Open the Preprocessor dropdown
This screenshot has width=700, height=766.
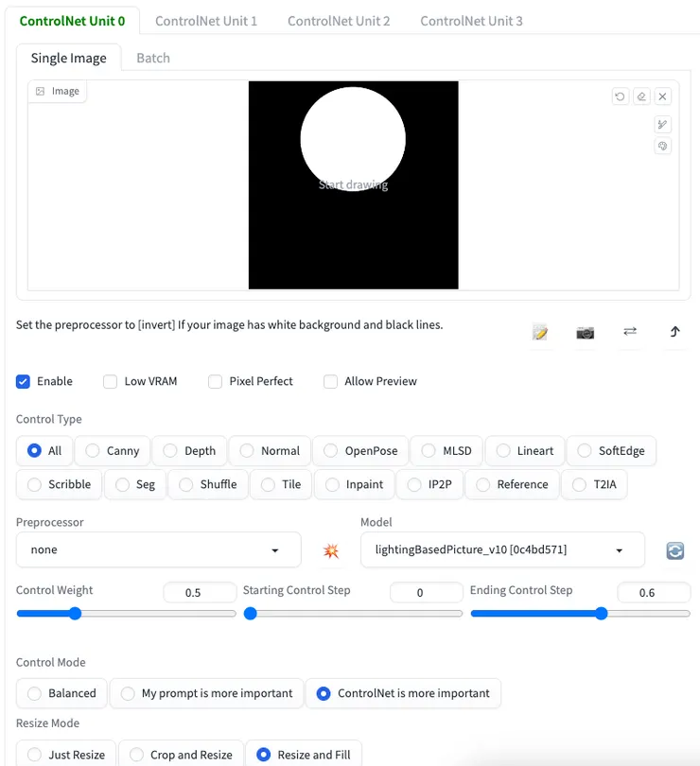pos(158,549)
